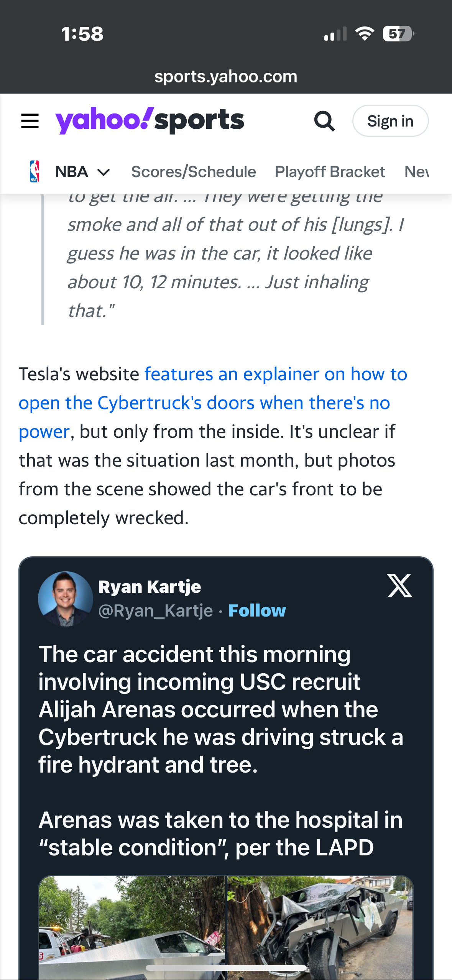Open the X logo on the embedded tweet
The height and width of the screenshot is (980, 452).
click(399, 585)
